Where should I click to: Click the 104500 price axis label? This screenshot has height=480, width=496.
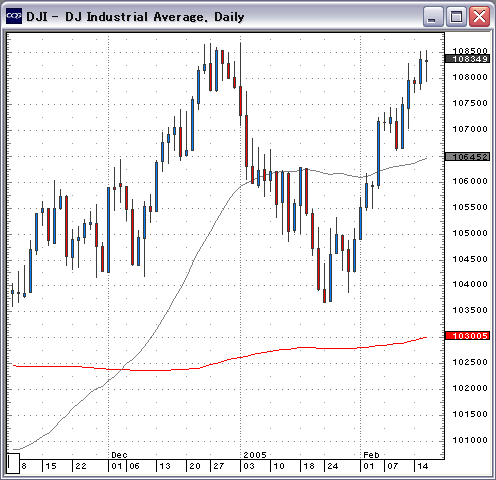[470, 259]
